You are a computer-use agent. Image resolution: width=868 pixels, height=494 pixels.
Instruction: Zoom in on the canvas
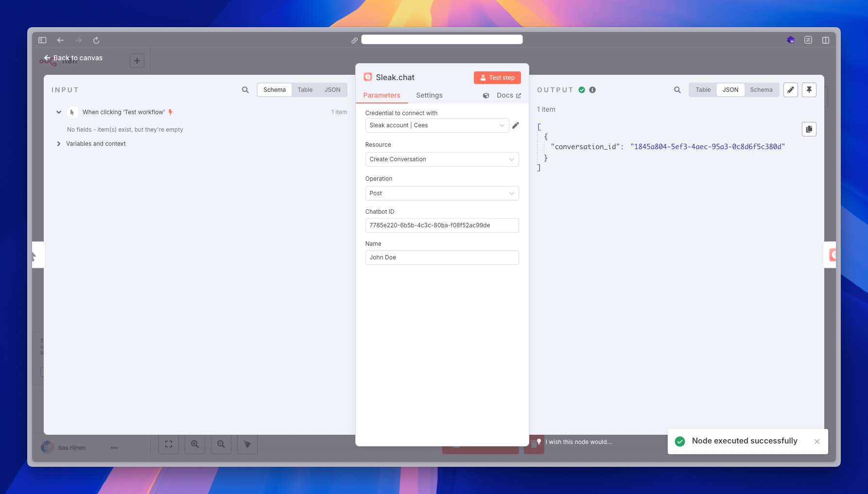tap(195, 444)
